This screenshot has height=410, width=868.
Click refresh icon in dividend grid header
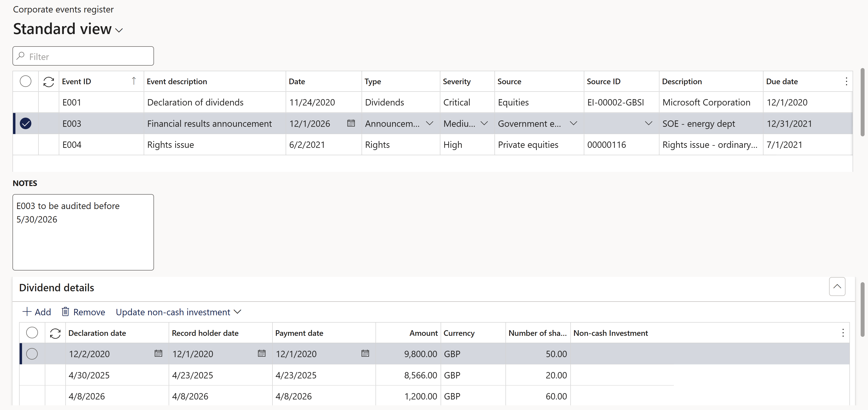[x=55, y=333]
